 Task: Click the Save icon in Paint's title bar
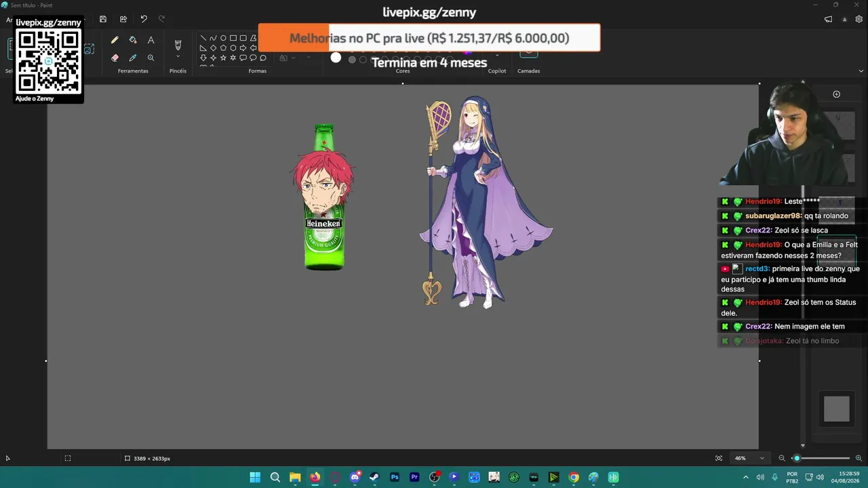click(103, 19)
